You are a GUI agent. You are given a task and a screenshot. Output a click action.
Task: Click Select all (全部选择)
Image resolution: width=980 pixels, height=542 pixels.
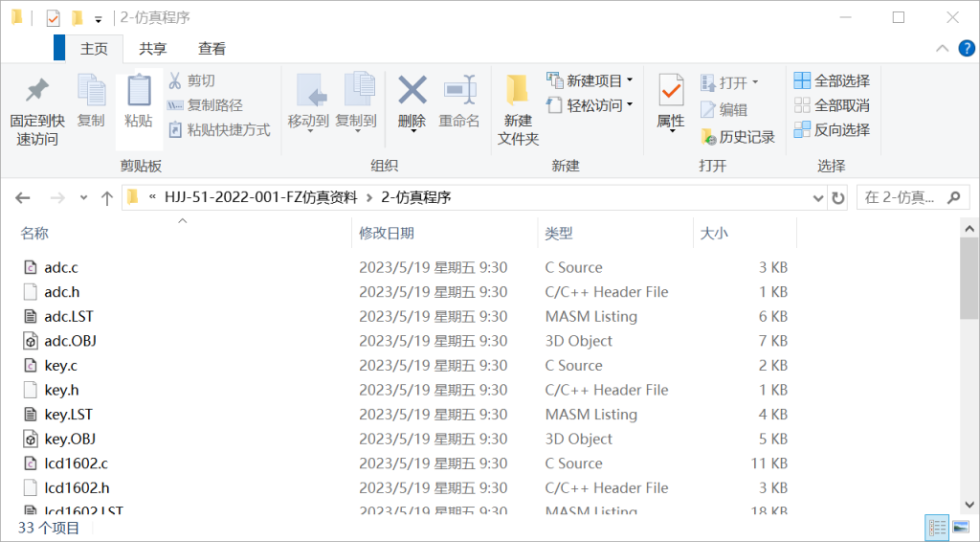[x=832, y=80]
